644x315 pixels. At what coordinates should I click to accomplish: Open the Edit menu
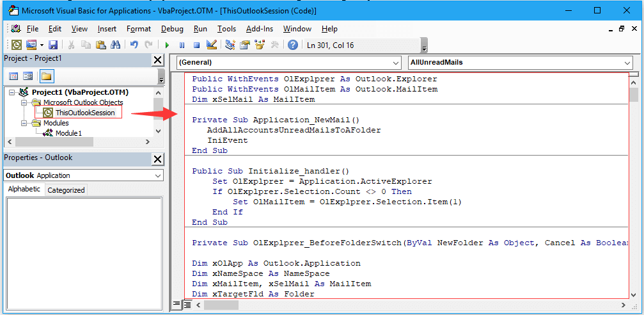click(x=54, y=29)
